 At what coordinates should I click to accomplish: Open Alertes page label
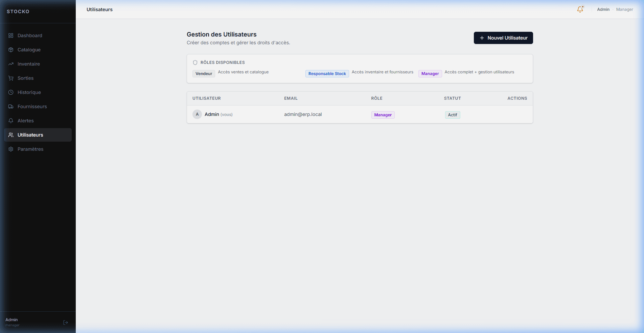pyautogui.click(x=26, y=121)
